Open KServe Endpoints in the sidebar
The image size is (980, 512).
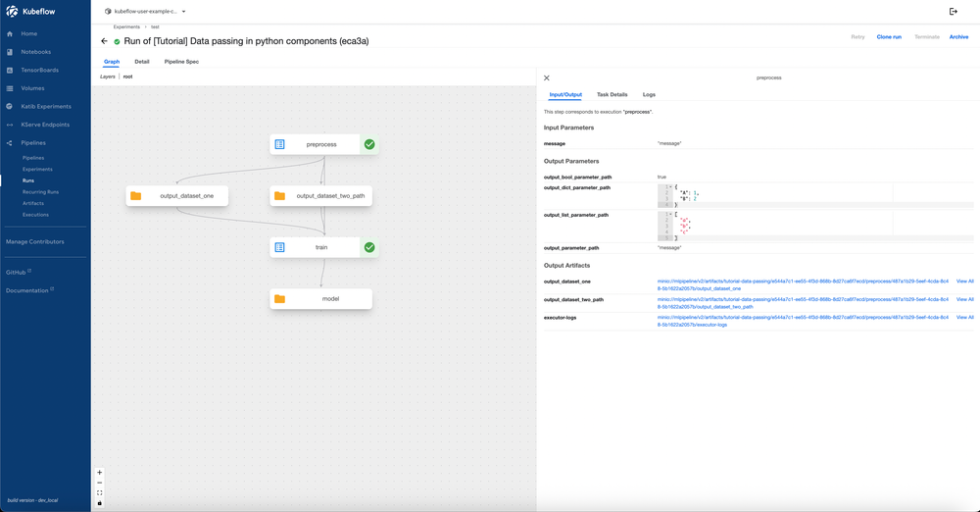pyautogui.click(x=45, y=125)
